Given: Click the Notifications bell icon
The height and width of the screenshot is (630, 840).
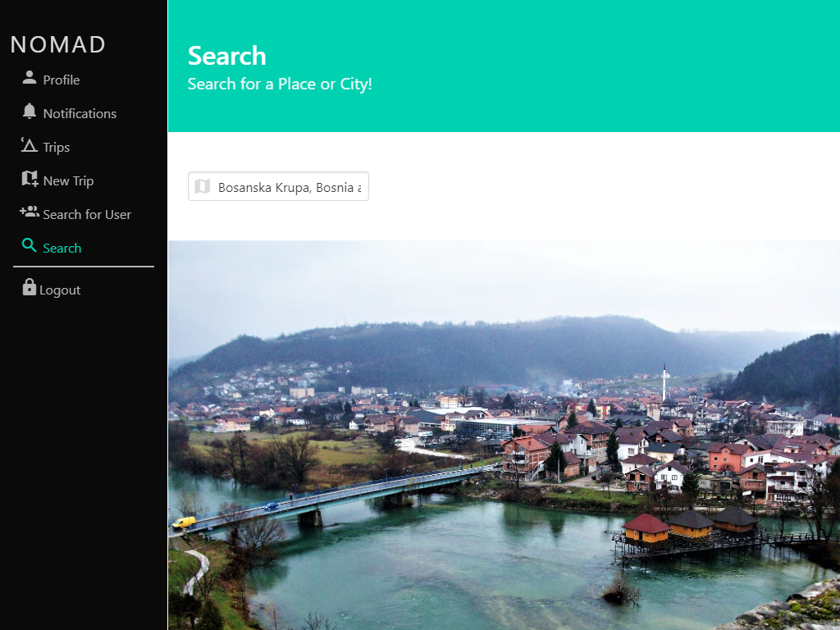Looking at the screenshot, I should pyautogui.click(x=30, y=112).
